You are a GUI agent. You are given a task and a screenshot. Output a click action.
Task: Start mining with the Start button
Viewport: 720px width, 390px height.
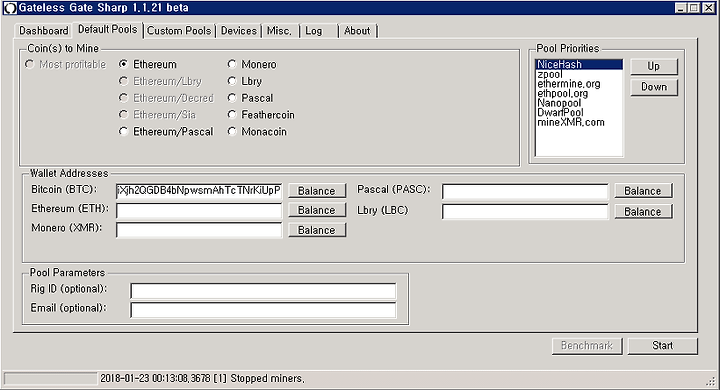pyautogui.click(x=663, y=346)
